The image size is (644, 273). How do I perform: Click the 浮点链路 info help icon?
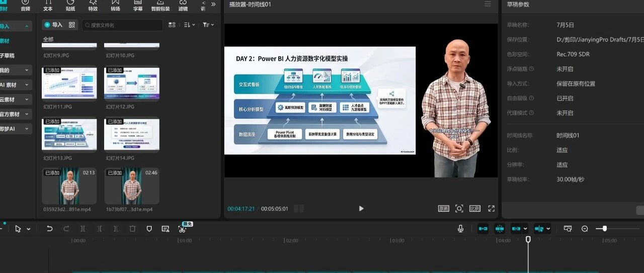tap(531, 69)
